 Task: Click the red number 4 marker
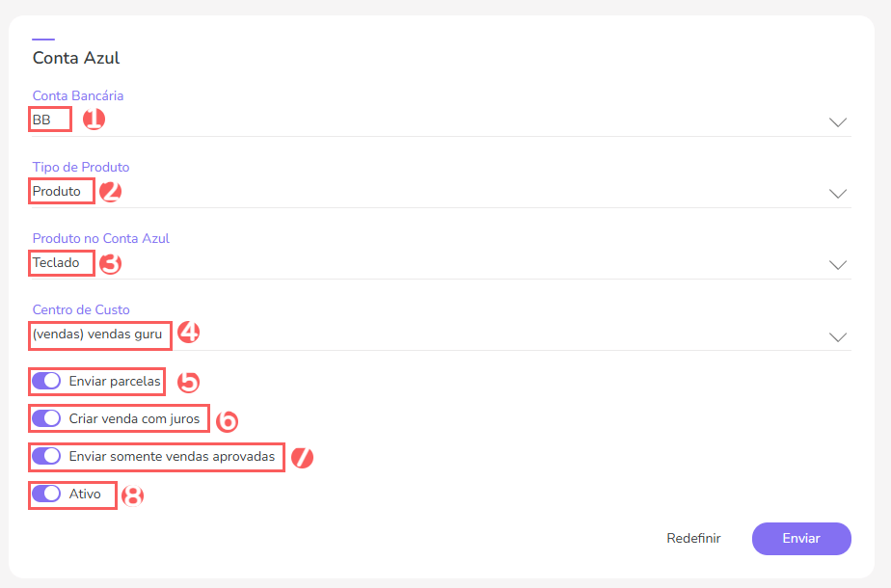coord(189,333)
